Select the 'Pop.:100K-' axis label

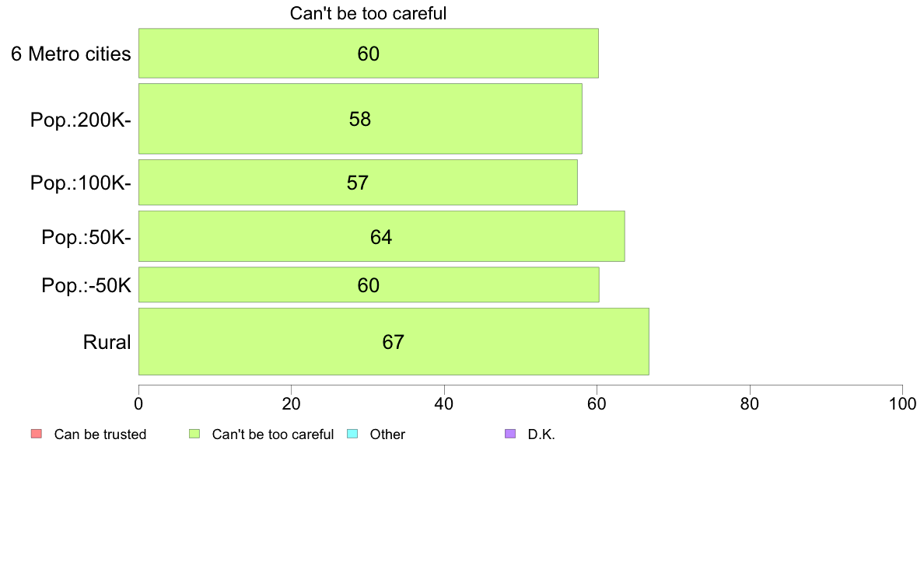(81, 183)
